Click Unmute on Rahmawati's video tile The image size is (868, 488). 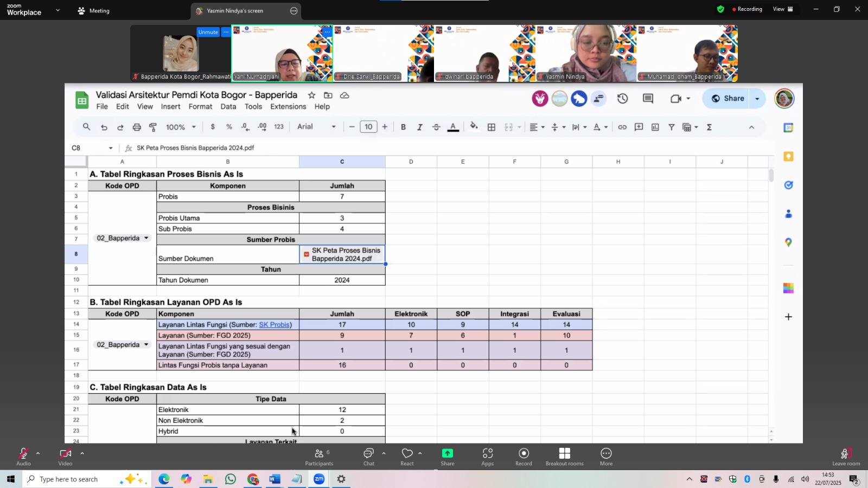click(x=208, y=32)
